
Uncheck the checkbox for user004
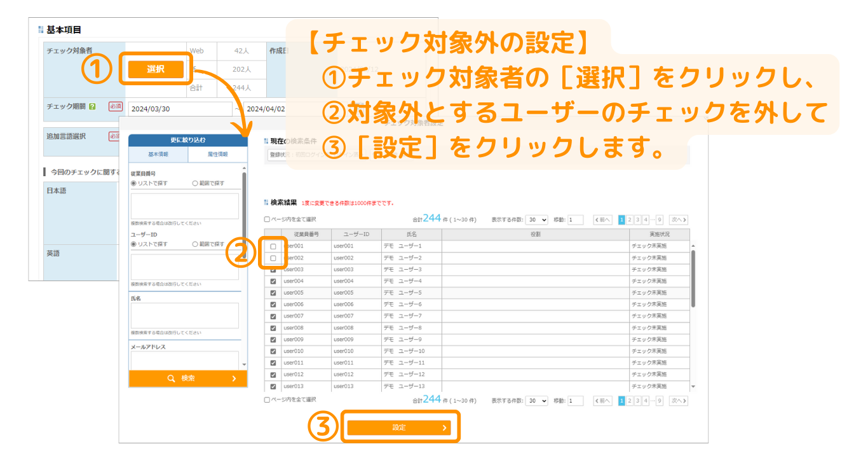click(x=273, y=281)
